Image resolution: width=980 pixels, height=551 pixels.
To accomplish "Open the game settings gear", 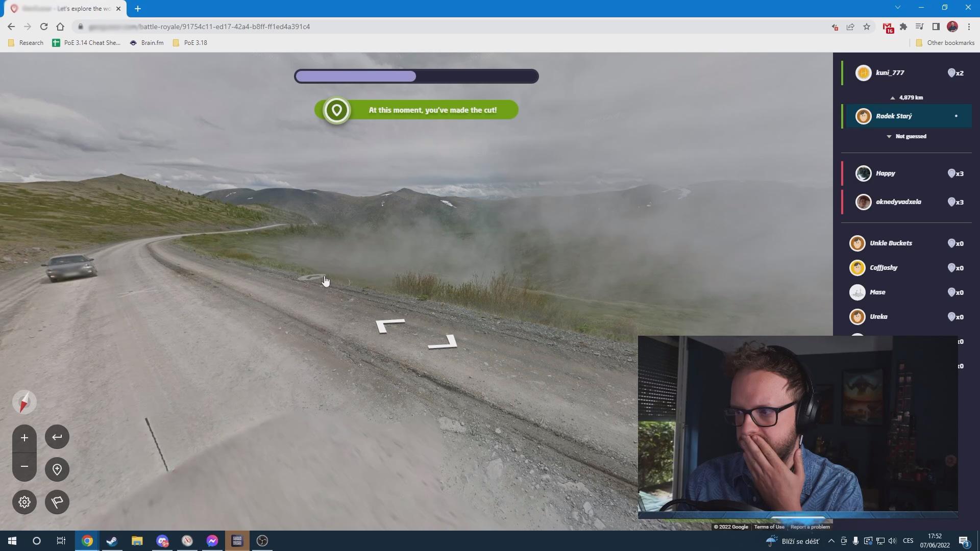I will (24, 502).
